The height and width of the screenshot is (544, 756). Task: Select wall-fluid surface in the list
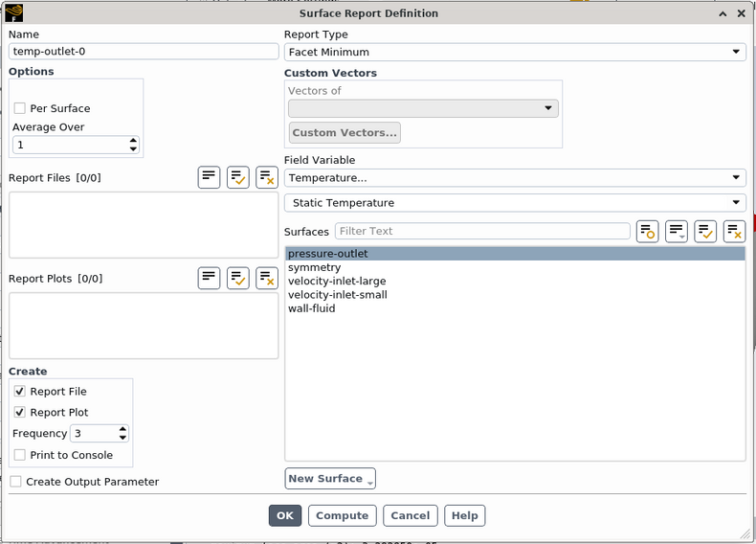312,308
